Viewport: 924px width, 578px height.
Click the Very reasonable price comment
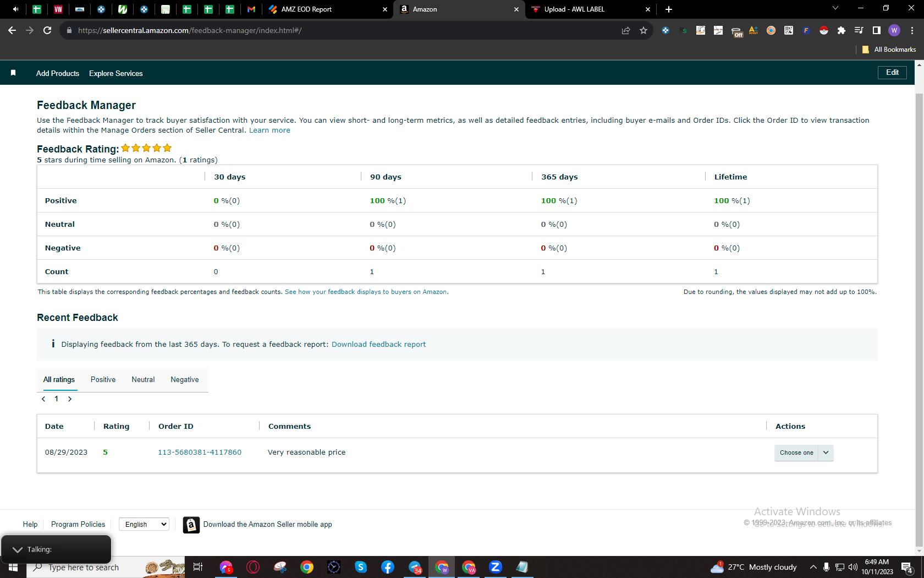[x=307, y=452]
